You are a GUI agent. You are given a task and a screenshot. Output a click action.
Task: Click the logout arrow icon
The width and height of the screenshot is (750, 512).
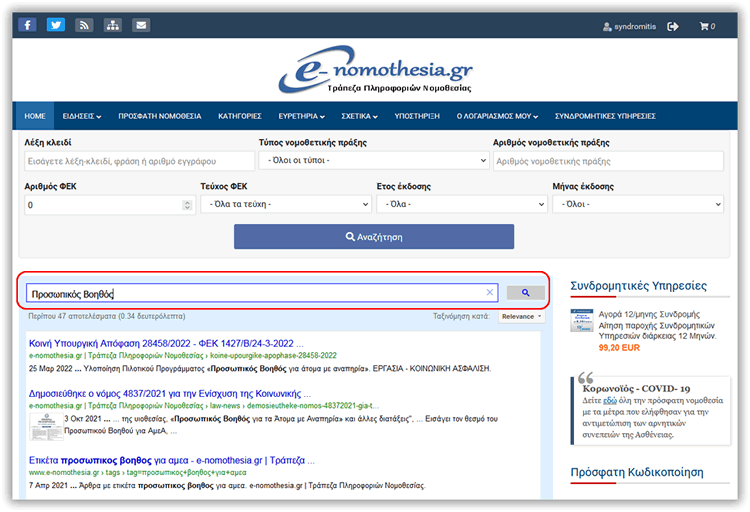point(673,26)
